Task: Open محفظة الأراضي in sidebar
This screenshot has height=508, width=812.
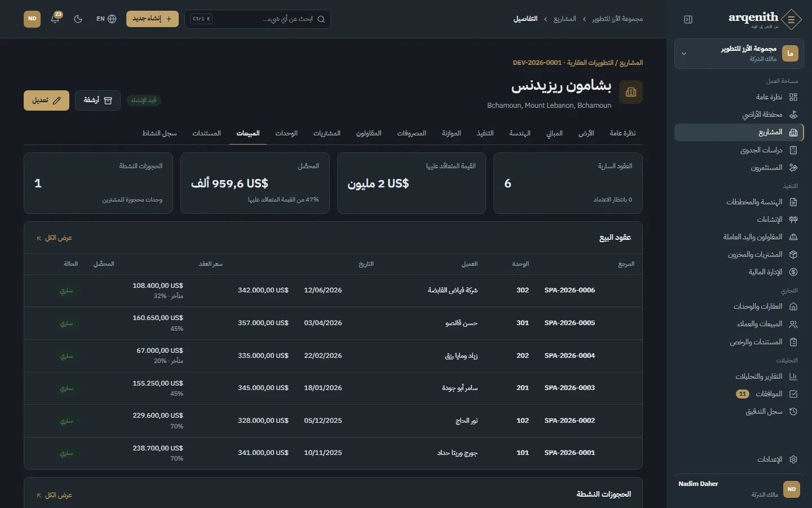Action: point(739,115)
